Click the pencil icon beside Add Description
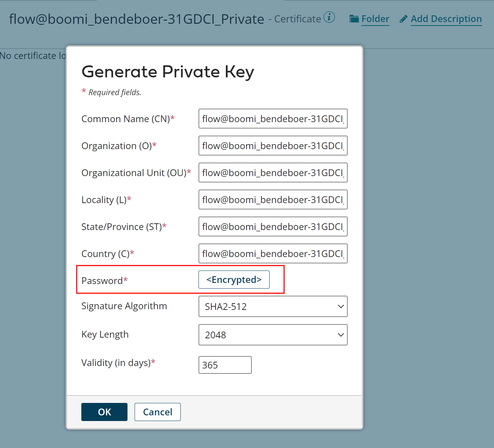Screen dimensions: 494x448 click(403, 19)
